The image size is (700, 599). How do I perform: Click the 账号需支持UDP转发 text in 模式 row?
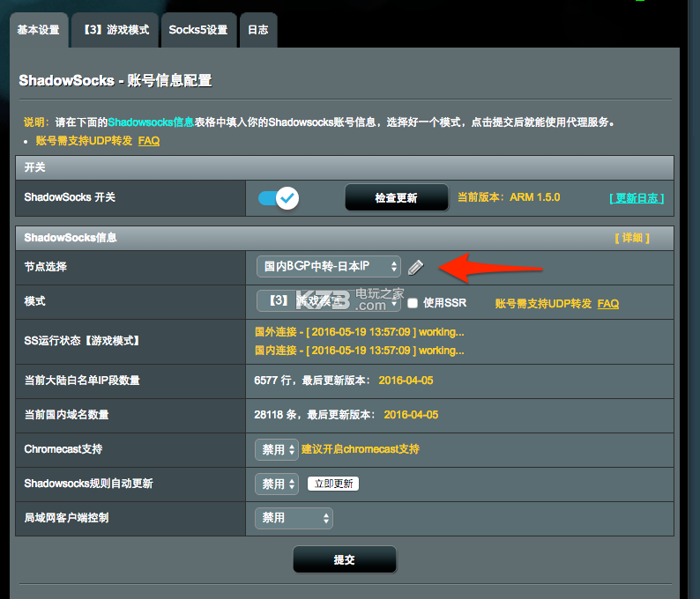(543, 304)
